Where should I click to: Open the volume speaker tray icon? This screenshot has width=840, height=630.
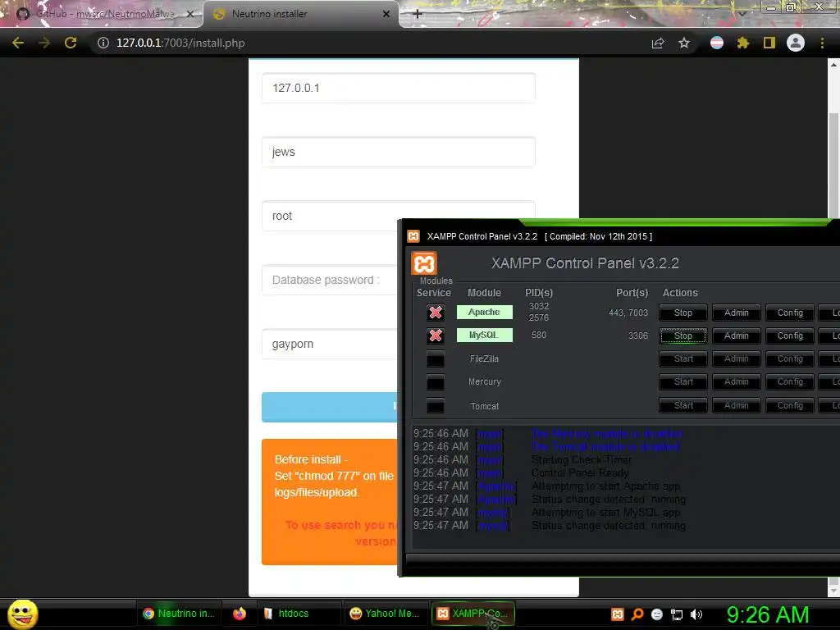coord(696,614)
